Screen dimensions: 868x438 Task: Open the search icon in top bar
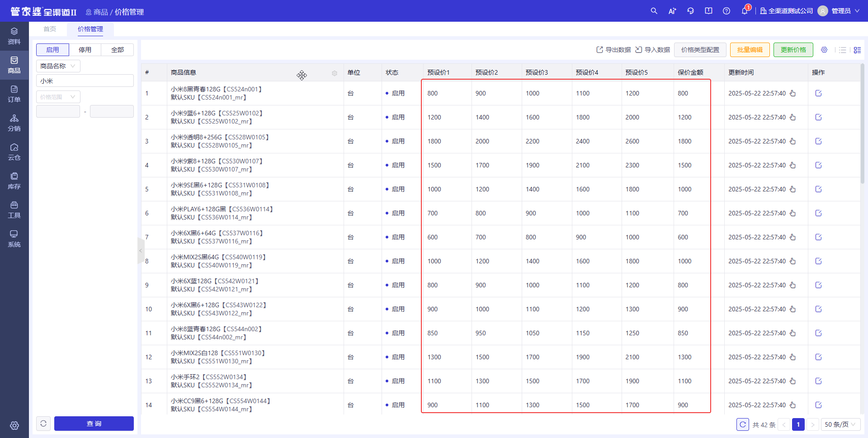654,11
